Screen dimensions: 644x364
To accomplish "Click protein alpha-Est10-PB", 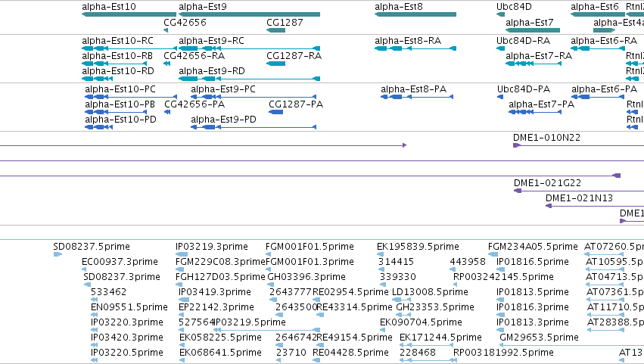I will (116, 112).
